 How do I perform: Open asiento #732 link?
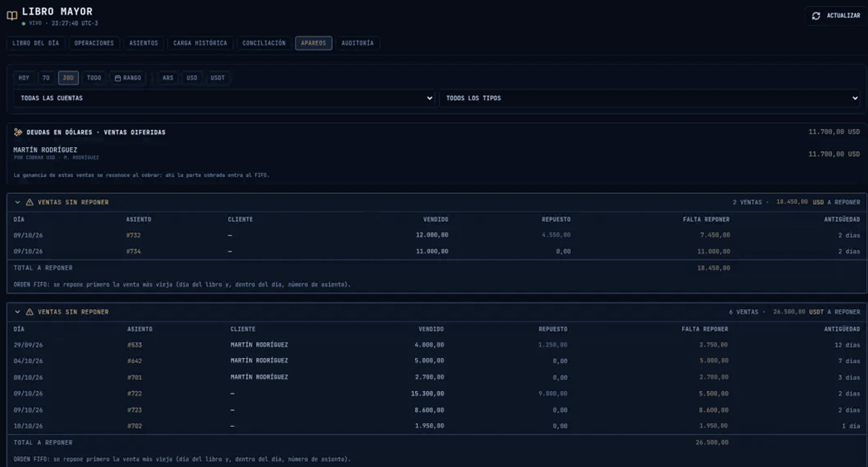pyautogui.click(x=134, y=235)
